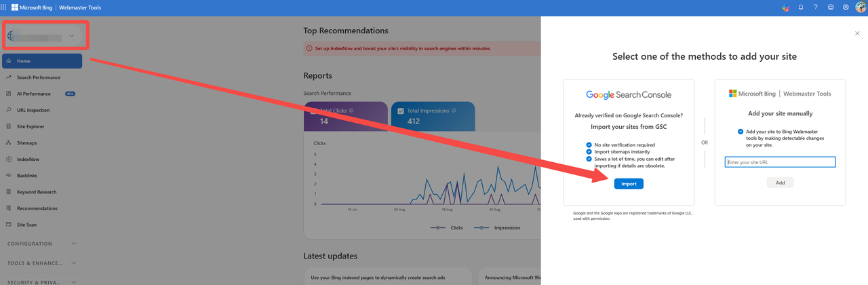Click the Add button for manual site
The width and height of the screenshot is (868, 285).
780,183
